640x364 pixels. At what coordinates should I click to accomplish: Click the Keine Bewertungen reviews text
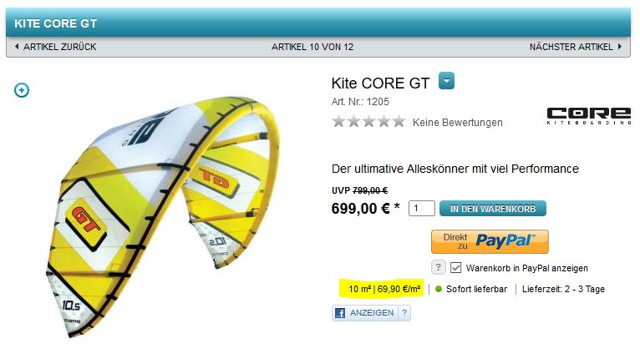click(458, 123)
